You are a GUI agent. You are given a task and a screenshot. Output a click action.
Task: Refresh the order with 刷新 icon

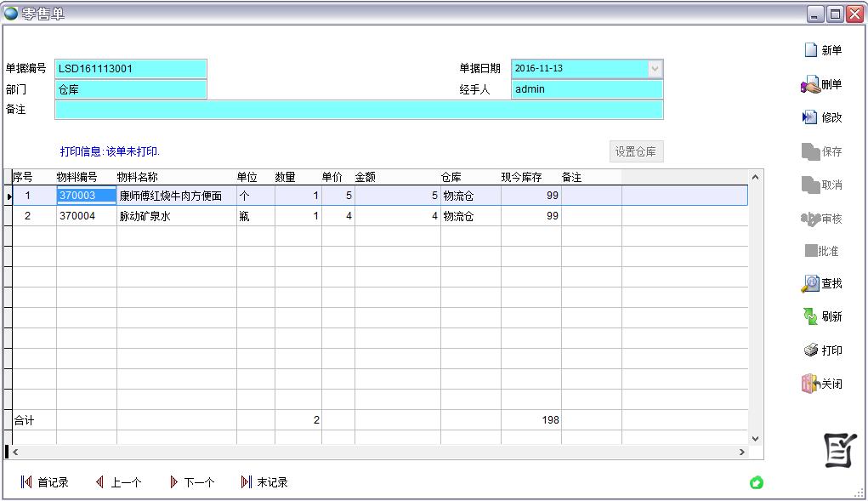[x=811, y=316]
